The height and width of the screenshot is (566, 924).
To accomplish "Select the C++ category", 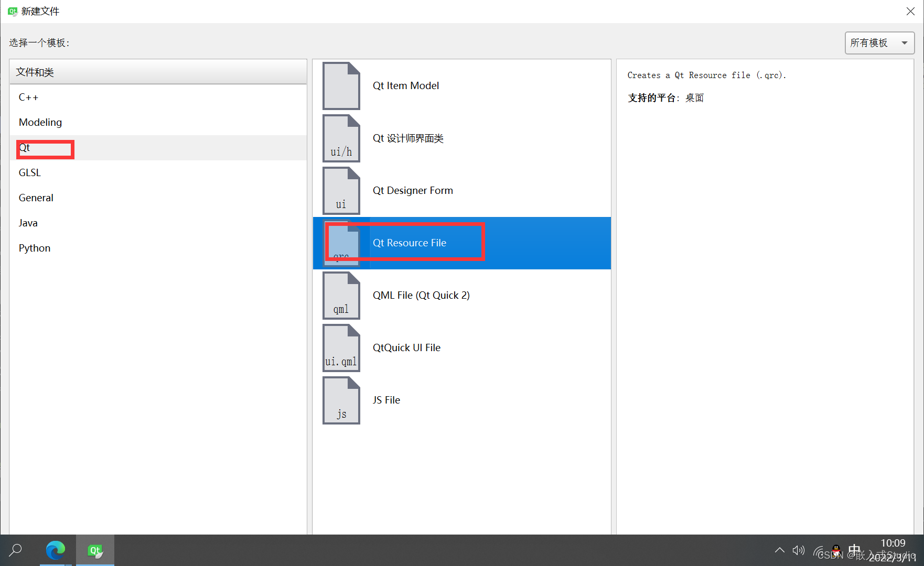I will [x=158, y=97].
